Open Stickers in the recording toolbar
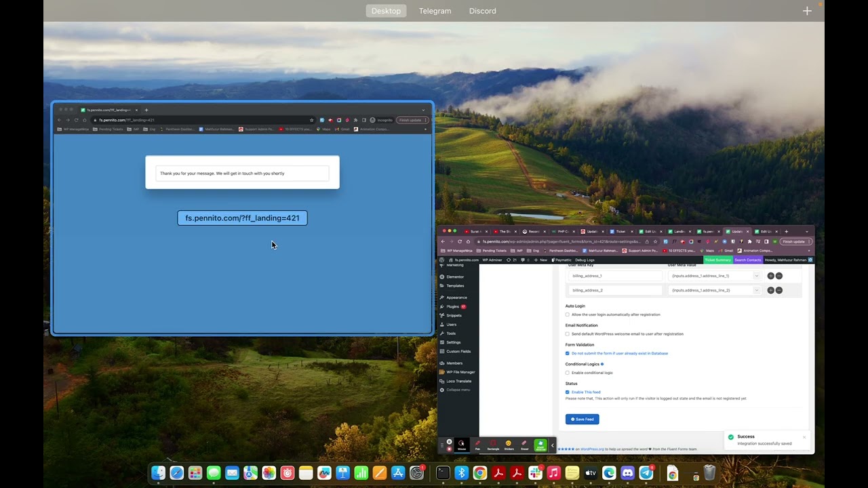 (509, 445)
